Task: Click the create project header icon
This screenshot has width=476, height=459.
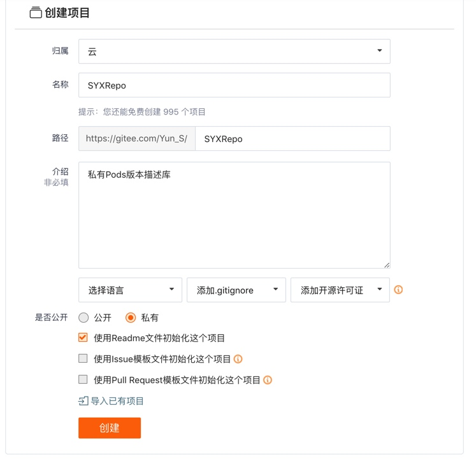Action: pos(36,13)
